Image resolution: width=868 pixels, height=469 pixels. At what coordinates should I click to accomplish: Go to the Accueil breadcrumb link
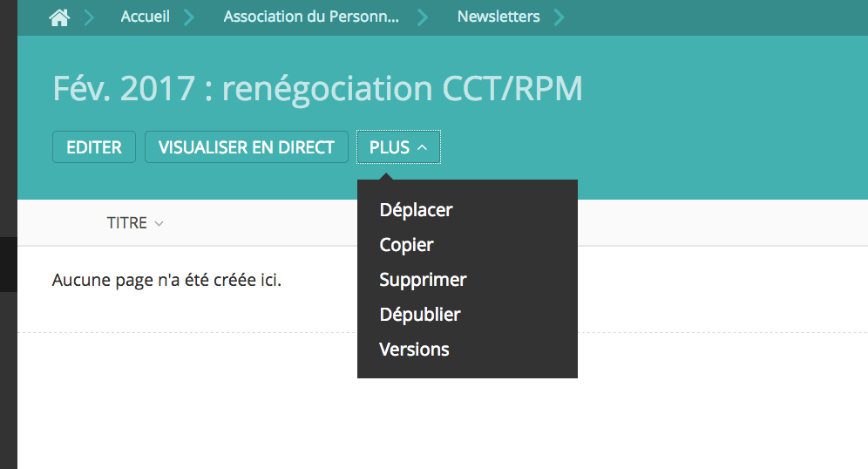pos(146,17)
